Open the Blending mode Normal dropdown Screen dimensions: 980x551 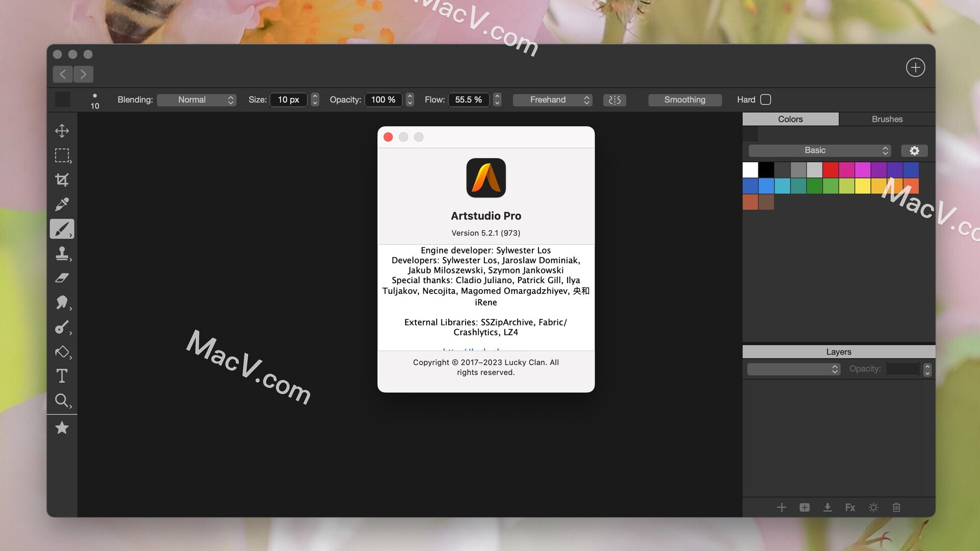197,100
